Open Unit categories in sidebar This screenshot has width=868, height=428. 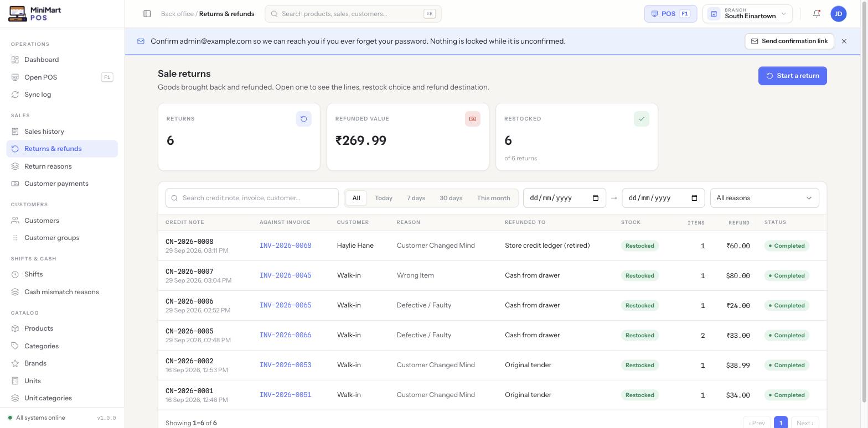[62, 398]
